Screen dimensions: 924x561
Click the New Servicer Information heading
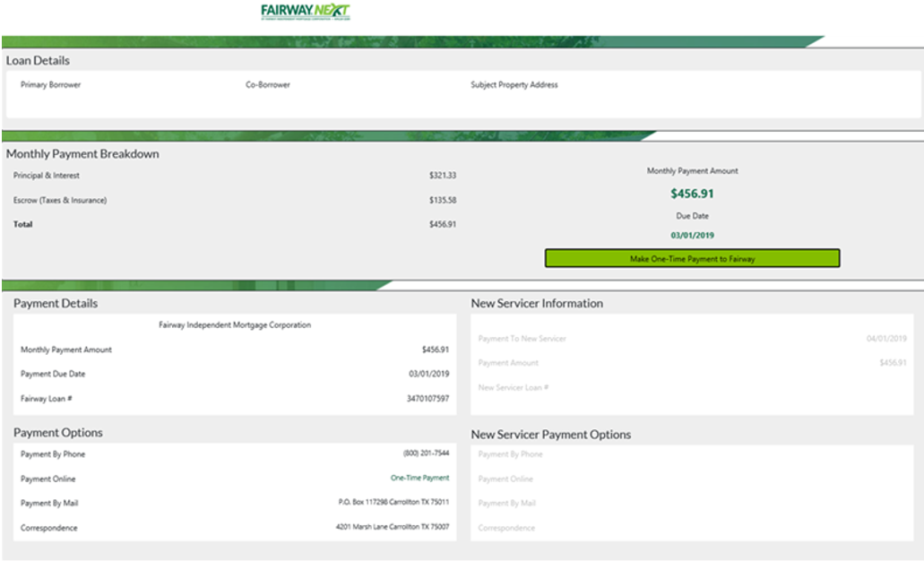(x=537, y=304)
